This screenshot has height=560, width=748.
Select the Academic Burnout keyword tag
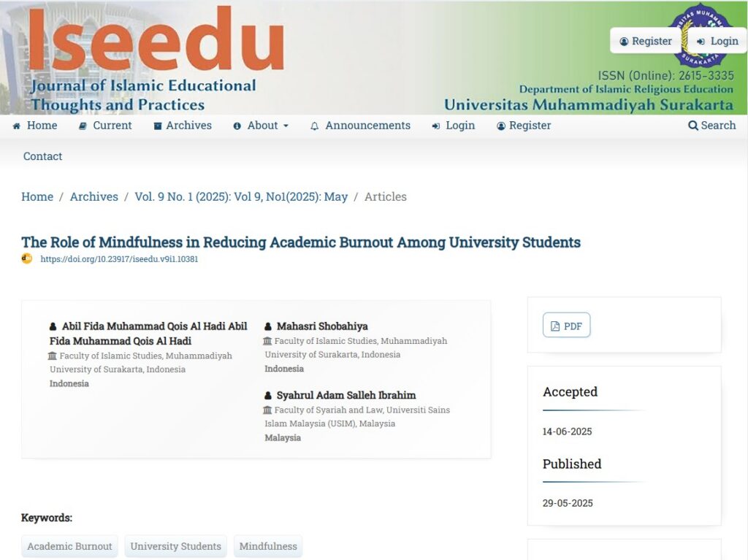(x=69, y=546)
